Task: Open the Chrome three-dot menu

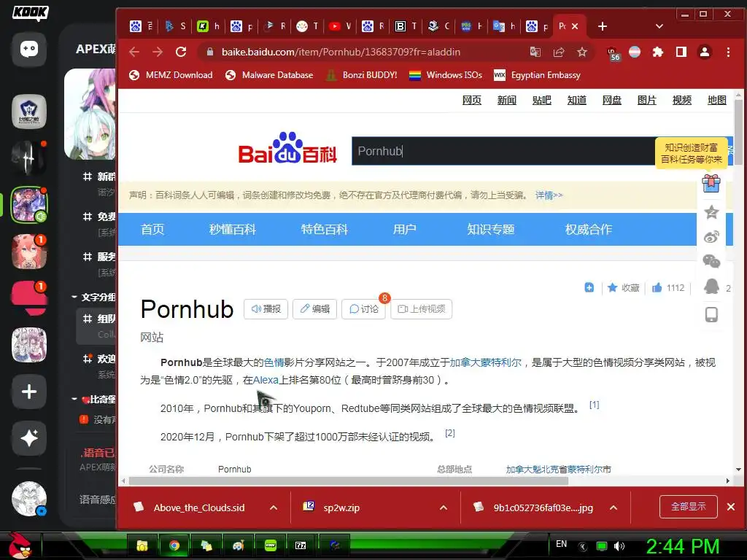Action: [x=728, y=52]
